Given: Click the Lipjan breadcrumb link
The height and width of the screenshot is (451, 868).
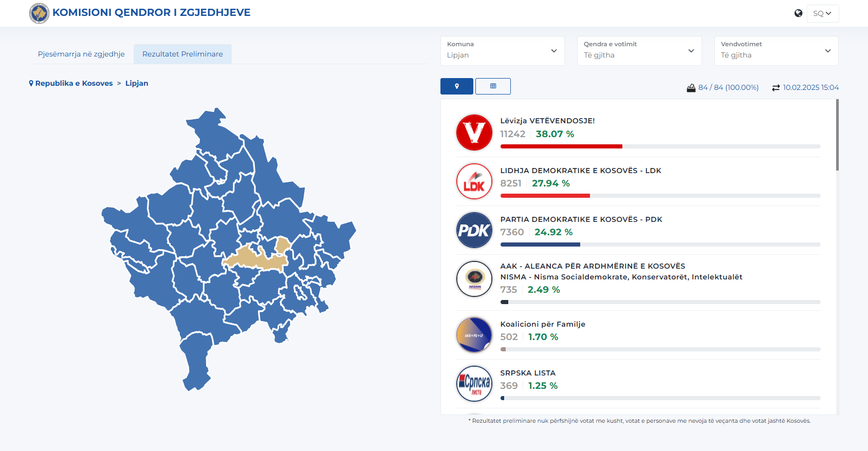Looking at the screenshot, I should click(137, 83).
